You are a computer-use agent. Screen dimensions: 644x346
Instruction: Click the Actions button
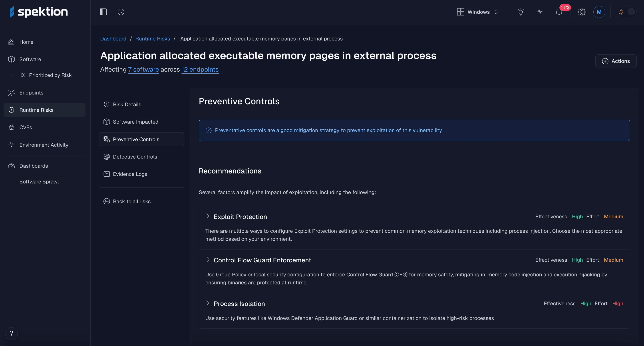coord(616,61)
